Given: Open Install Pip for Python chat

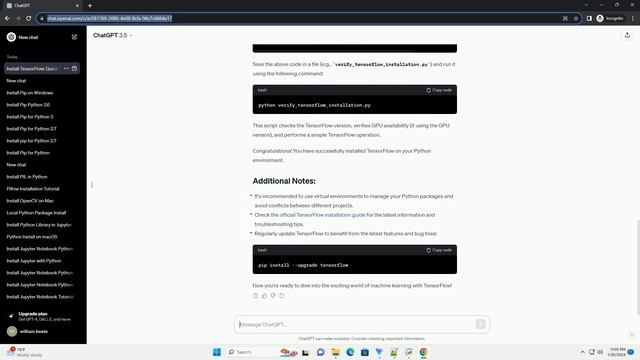Looking at the screenshot, I should click(x=28, y=153).
